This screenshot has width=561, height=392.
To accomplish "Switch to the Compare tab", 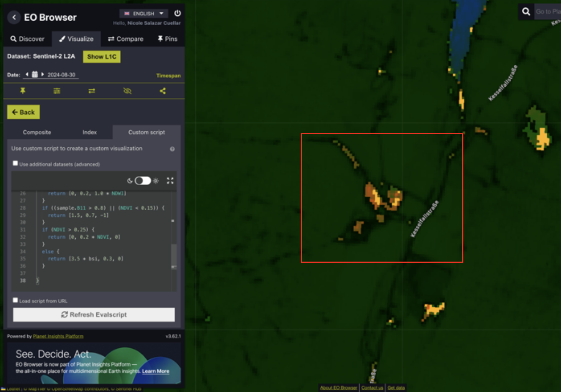I will [x=125, y=39].
